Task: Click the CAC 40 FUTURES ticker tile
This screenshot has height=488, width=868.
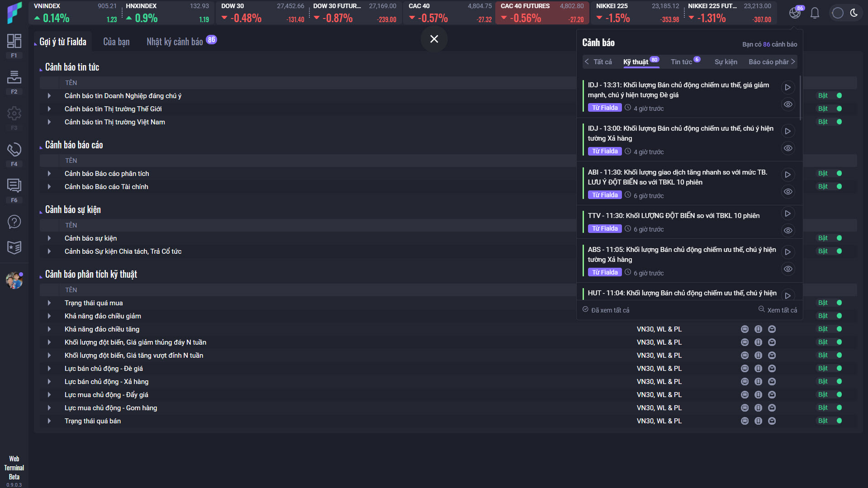Action: click(542, 13)
